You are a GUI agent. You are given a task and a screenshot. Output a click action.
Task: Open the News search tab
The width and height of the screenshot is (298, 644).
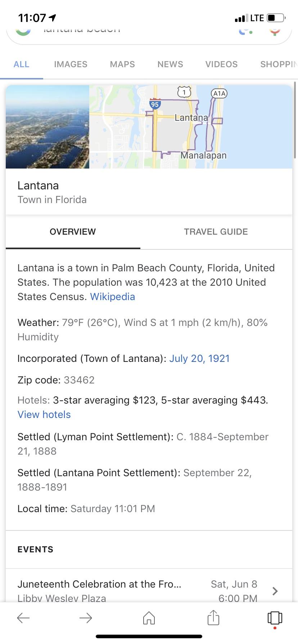click(170, 64)
